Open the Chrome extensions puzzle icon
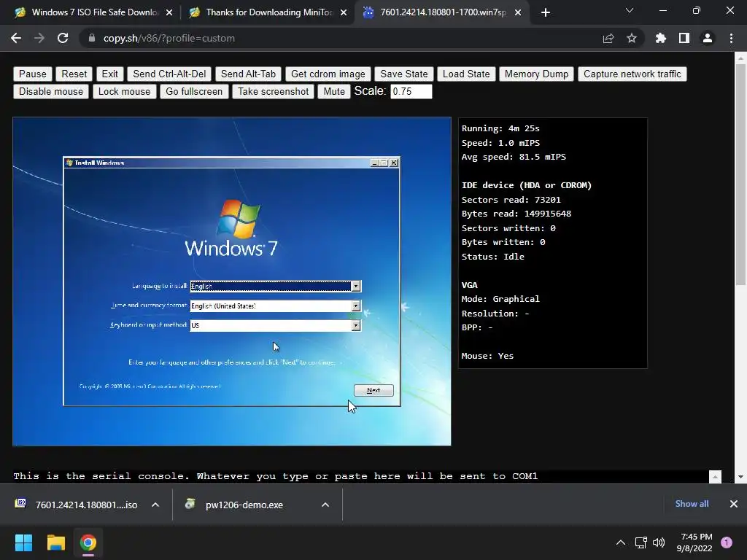This screenshot has height=560, width=747. tap(660, 38)
